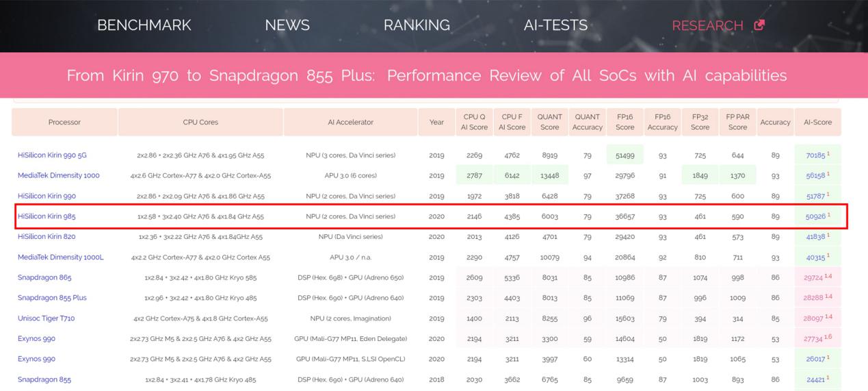Screen dimensions: 868x391
Task: Open the MediaTek Dimensity 1000L link
Action: 61,257
